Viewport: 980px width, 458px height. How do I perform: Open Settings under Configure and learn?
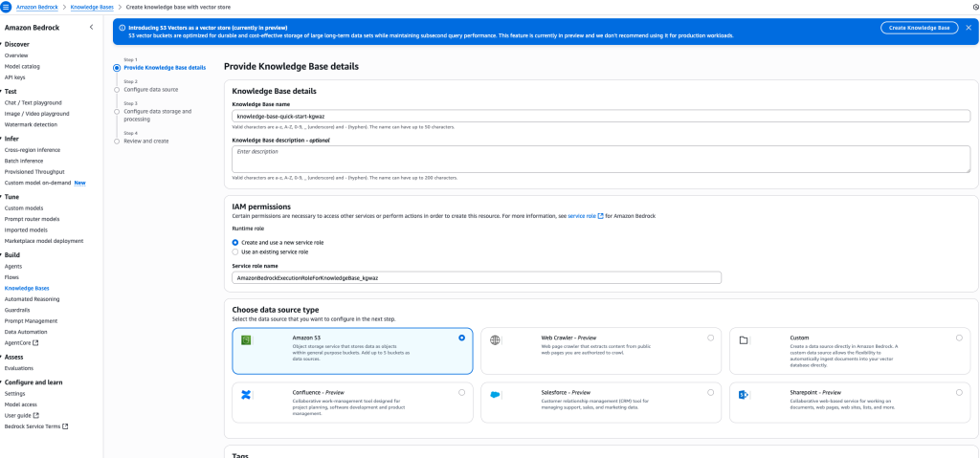15,394
